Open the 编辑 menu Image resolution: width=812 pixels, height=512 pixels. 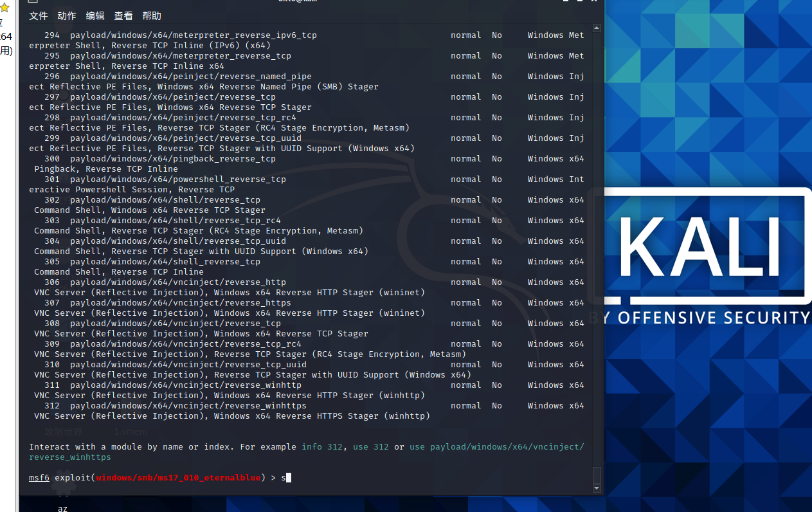click(x=95, y=16)
